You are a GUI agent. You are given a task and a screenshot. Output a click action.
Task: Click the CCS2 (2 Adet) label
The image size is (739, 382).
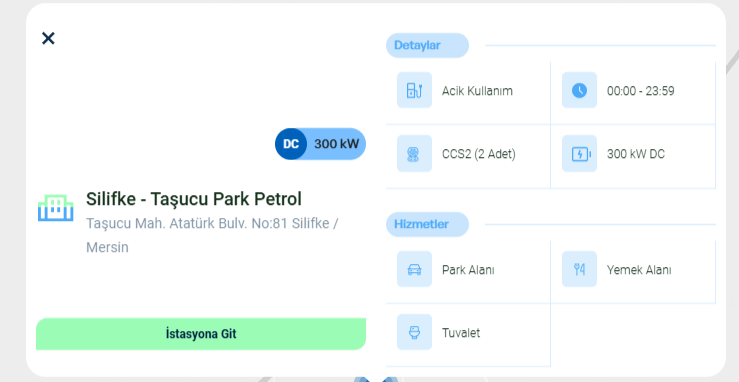[x=478, y=154]
